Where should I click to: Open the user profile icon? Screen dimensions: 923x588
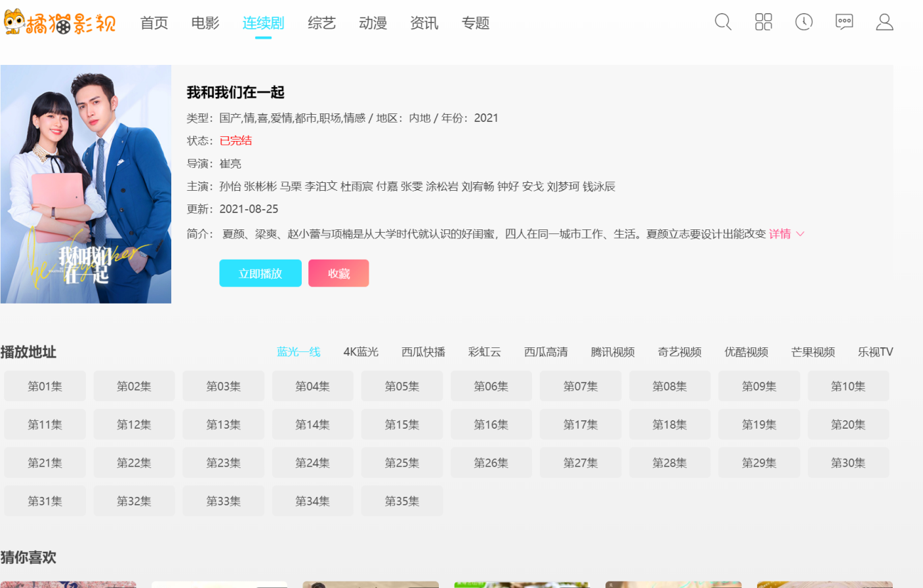coord(884,22)
